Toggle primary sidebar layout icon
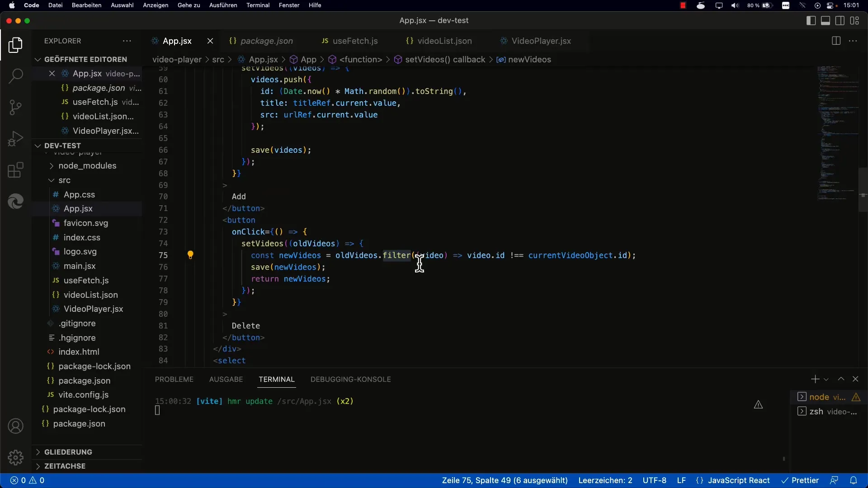The height and width of the screenshot is (488, 868). [x=811, y=21]
